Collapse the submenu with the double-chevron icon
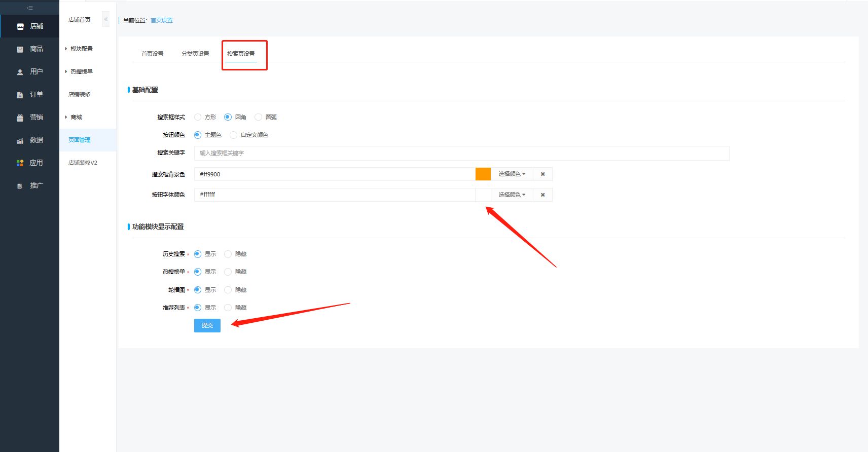 (x=105, y=19)
